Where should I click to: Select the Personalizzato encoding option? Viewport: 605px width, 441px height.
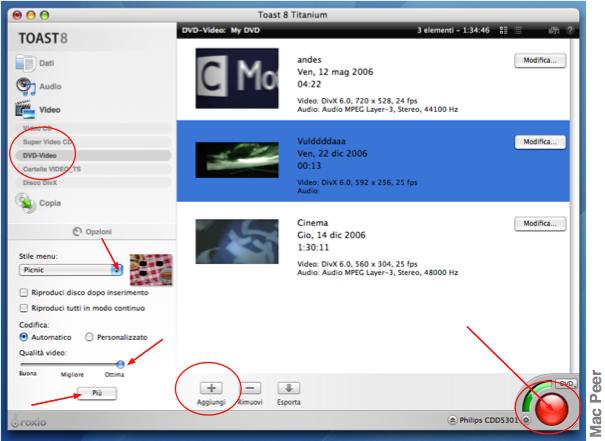pyautogui.click(x=89, y=337)
